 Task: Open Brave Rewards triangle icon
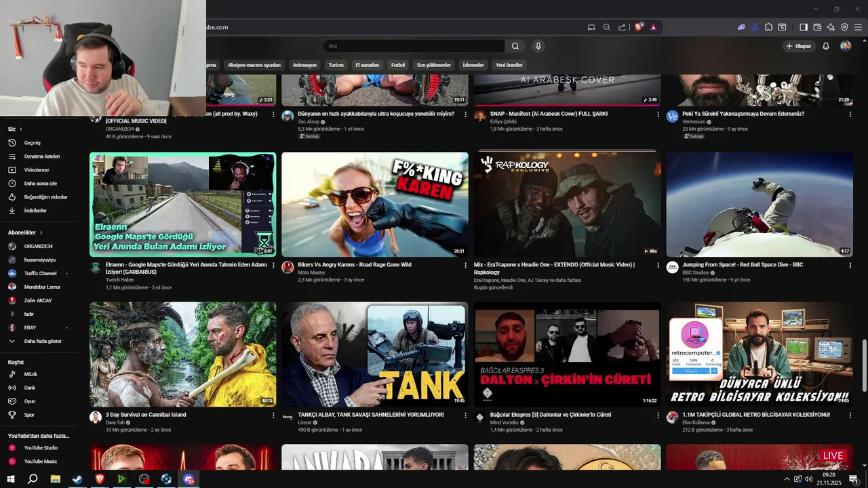click(x=653, y=27)
